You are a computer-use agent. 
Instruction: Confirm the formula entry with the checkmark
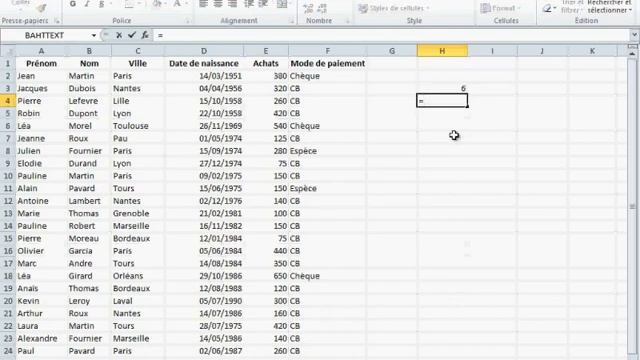tap(131, 36)
